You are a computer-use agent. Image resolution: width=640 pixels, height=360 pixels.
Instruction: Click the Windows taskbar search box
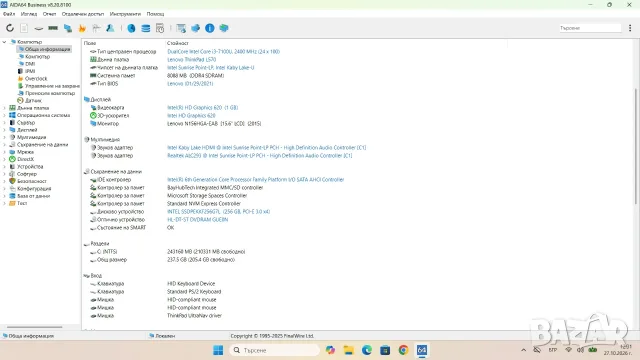(x=275, y=350)
